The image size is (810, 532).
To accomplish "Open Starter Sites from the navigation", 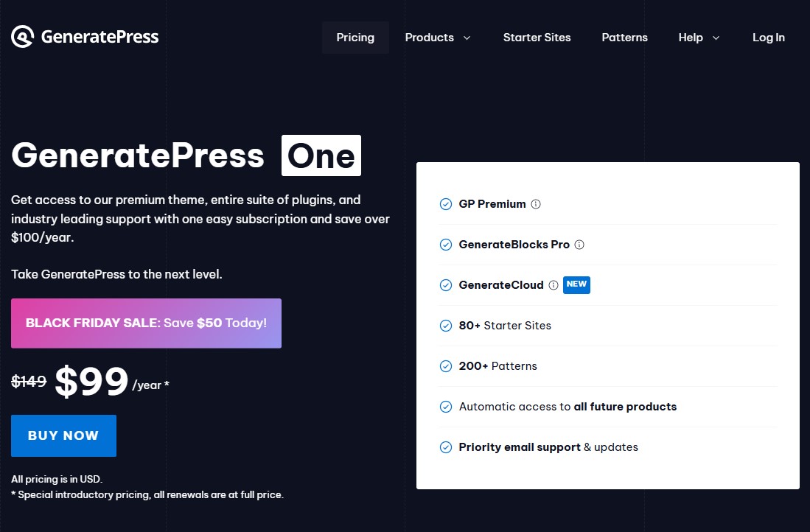I will 537,38.
